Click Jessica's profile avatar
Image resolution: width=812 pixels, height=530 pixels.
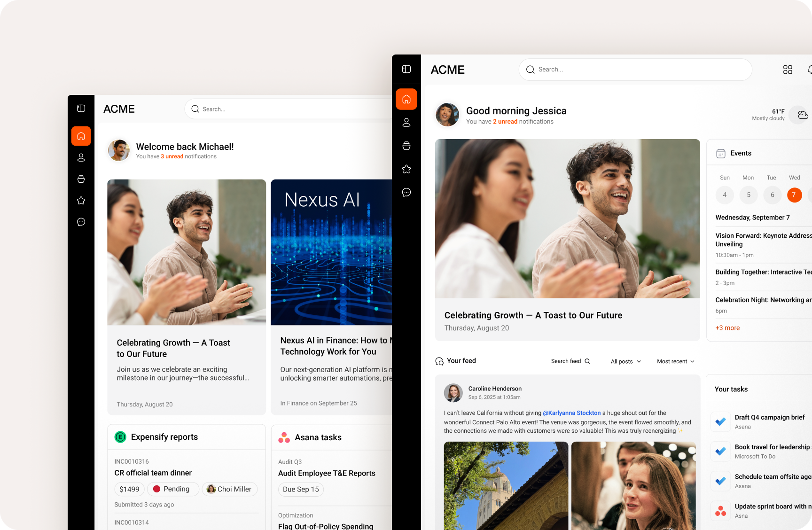tap(447, 115)
